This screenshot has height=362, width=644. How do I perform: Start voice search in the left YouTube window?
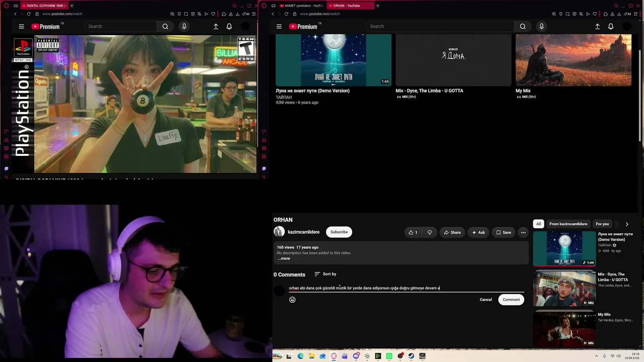tap(184, 27)
